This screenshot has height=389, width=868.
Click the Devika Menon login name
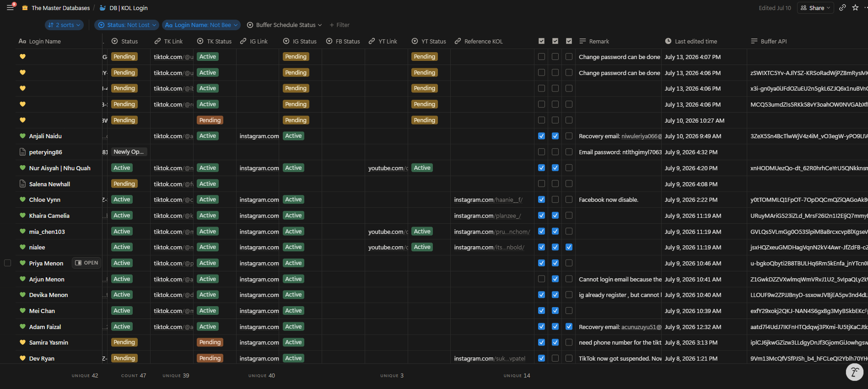(x=49, y=295)
